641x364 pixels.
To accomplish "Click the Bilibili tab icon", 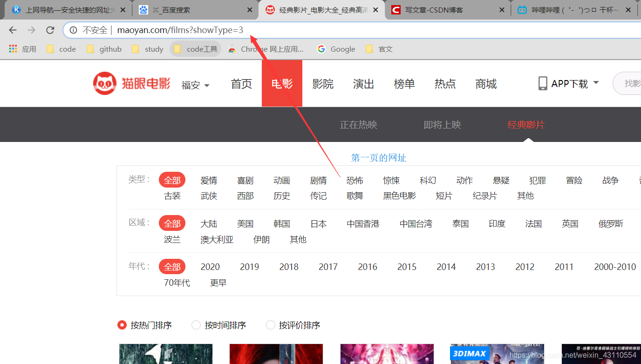I will pyautogui.click(x=523, y=9).
